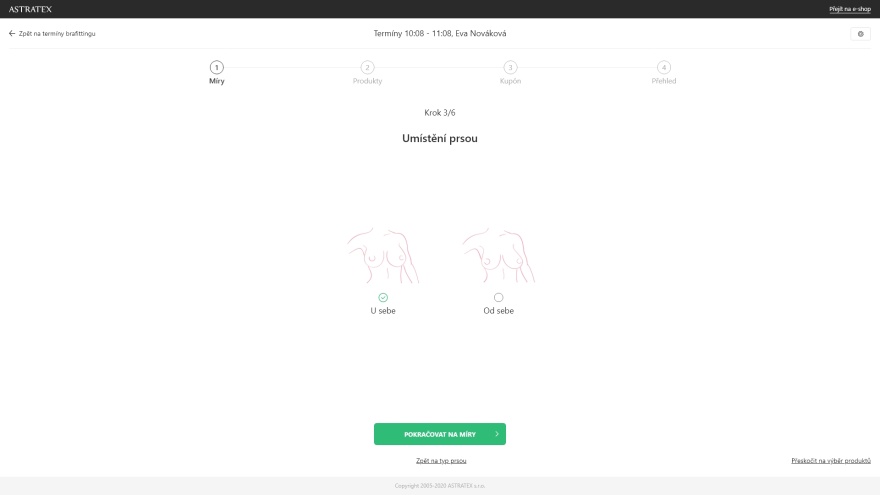Screen dimensions: 880x495
Task: Choose the U sebe radio button
Action: [383, 297]
